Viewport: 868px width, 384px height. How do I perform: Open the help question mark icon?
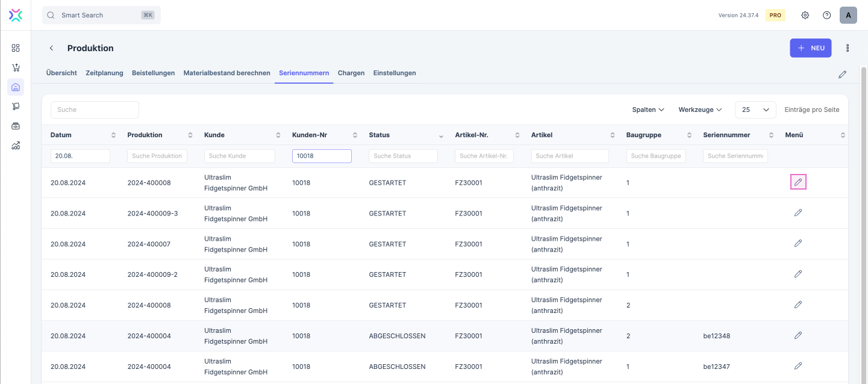click(827, 15)
